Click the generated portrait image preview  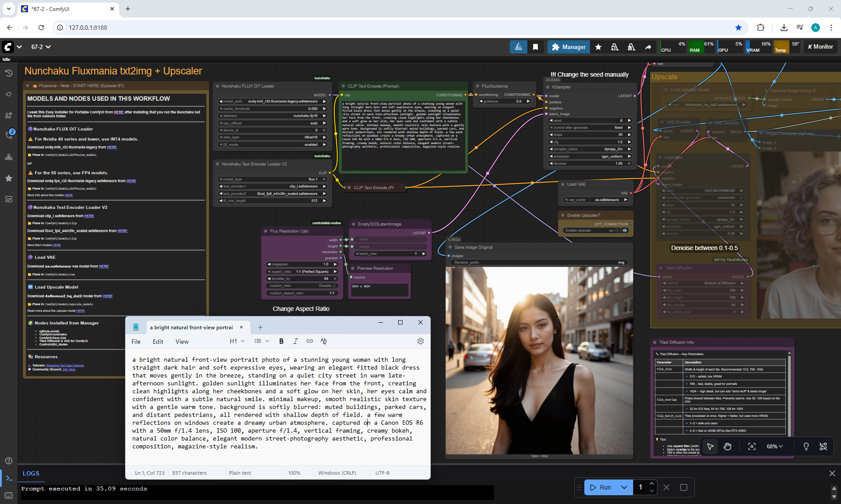point(539,360)
